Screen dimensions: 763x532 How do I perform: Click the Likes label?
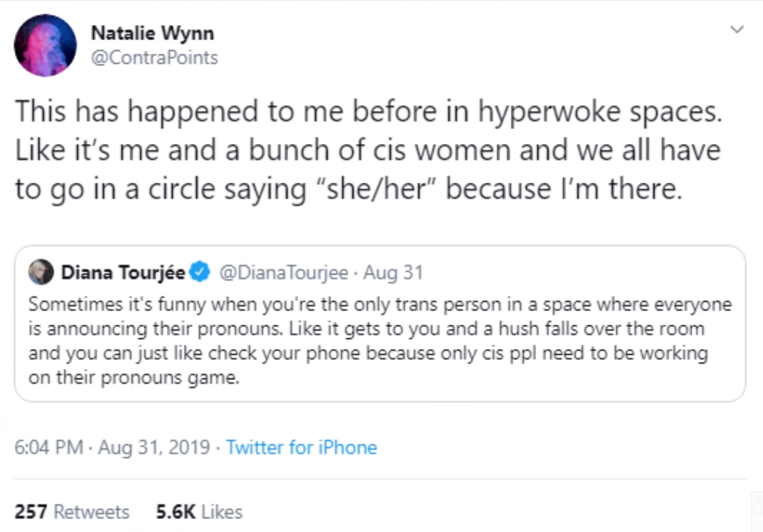(222, 512)
